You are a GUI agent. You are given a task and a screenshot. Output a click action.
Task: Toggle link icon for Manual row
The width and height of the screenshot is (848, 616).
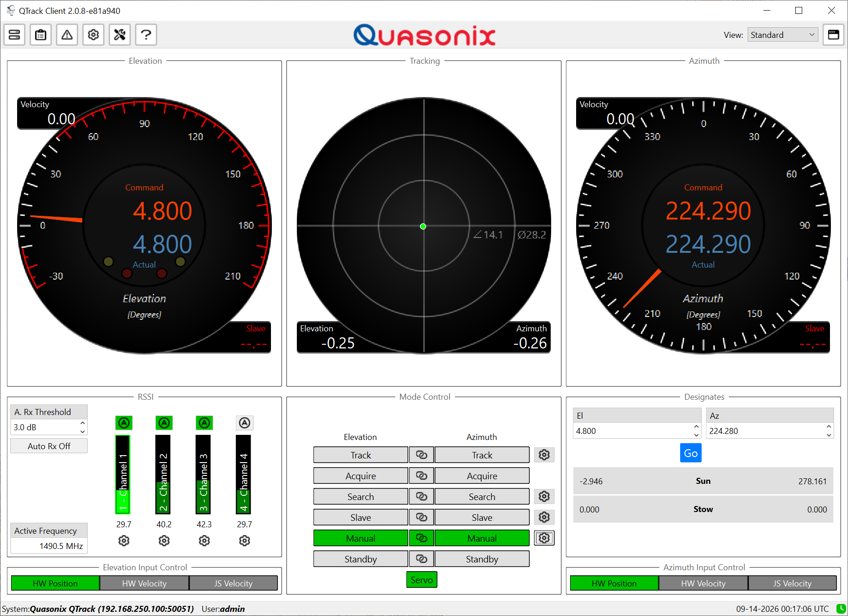coord(421,538)
